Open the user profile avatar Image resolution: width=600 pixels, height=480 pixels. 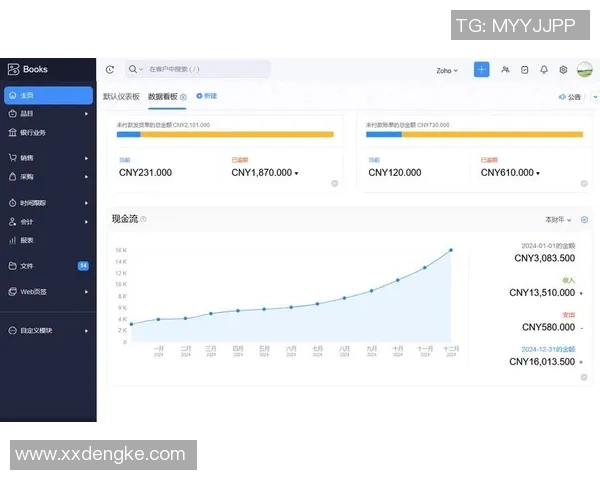coord(585,70)
